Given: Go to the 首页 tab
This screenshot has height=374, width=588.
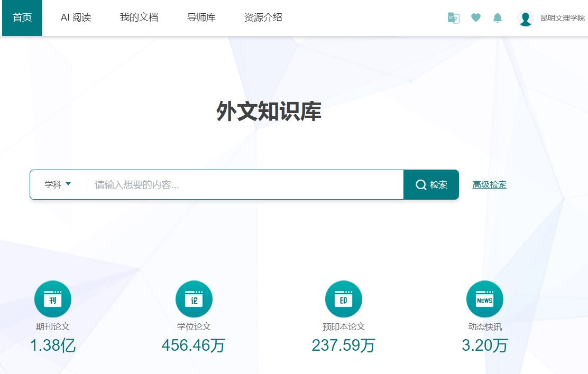Looking at the screenshot, I should pyautogui.click(x=22, y=17).
